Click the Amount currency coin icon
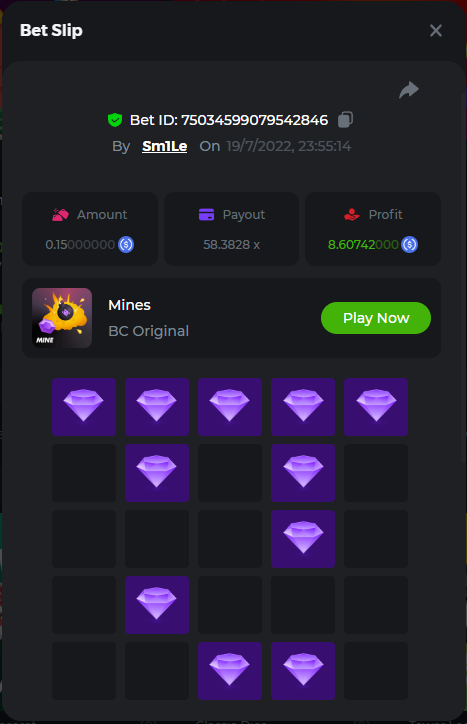467x724 pixels. (126, 244)
